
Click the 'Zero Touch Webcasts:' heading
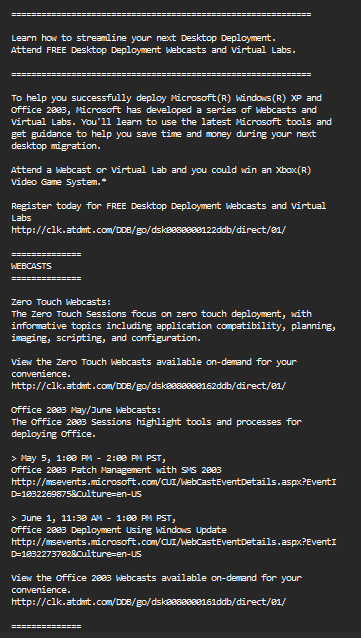pos(61,302)
